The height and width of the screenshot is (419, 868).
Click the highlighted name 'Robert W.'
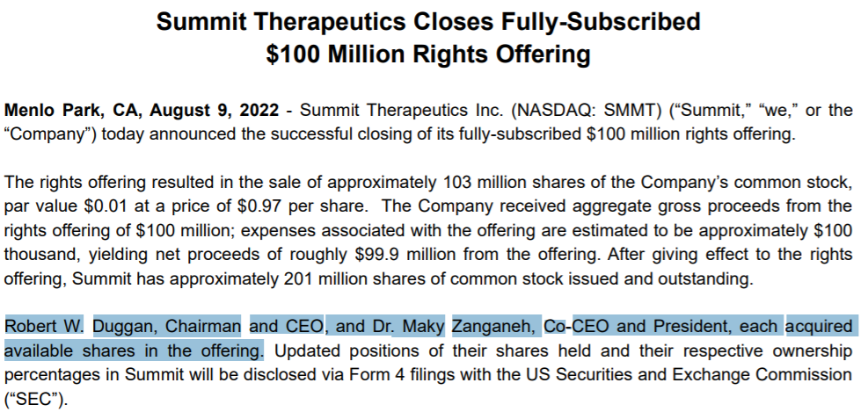click(44, 327)
